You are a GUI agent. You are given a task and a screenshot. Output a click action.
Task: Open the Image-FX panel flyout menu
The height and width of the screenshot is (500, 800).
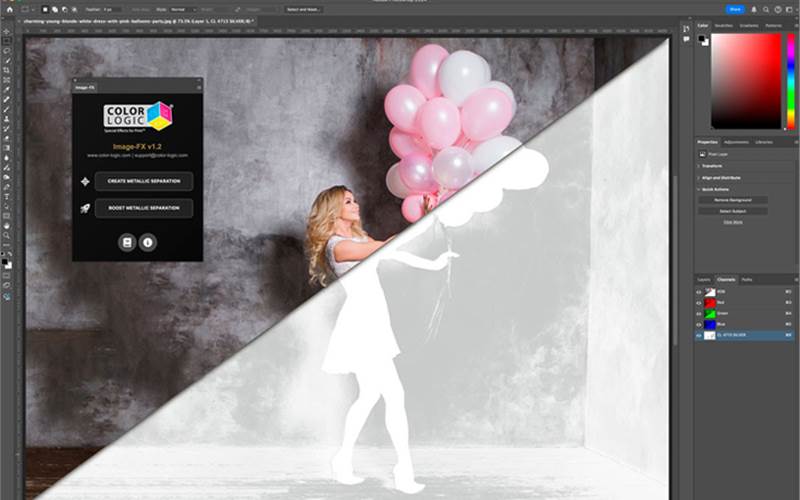198,87
